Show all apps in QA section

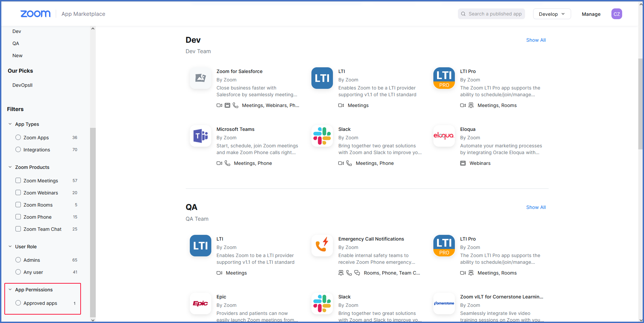coord(536,207)
